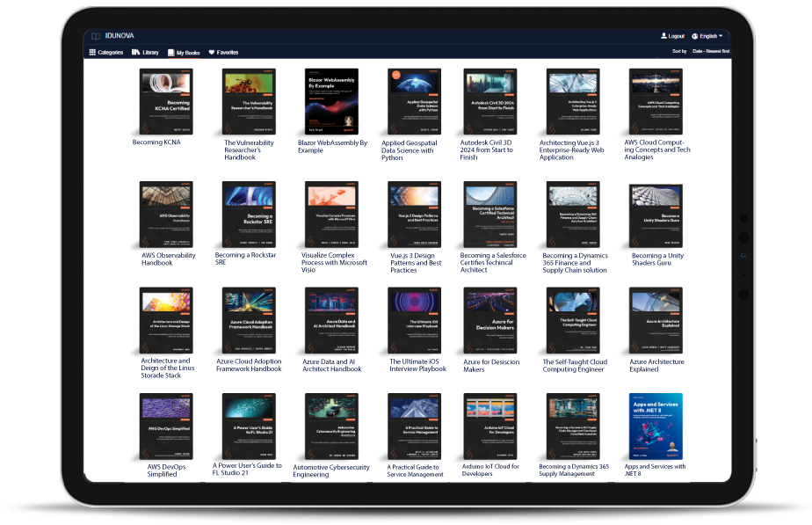Click the Applied Geospatial Data Science cover
This screenshot has height=525, width=812.
pyautogui.click(x=414, y=102)
